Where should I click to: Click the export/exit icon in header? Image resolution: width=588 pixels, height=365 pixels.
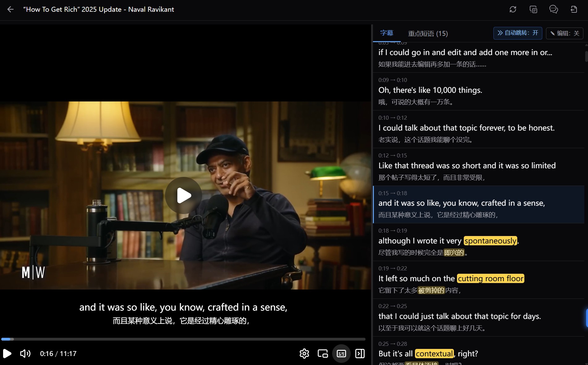coord(574,10)
